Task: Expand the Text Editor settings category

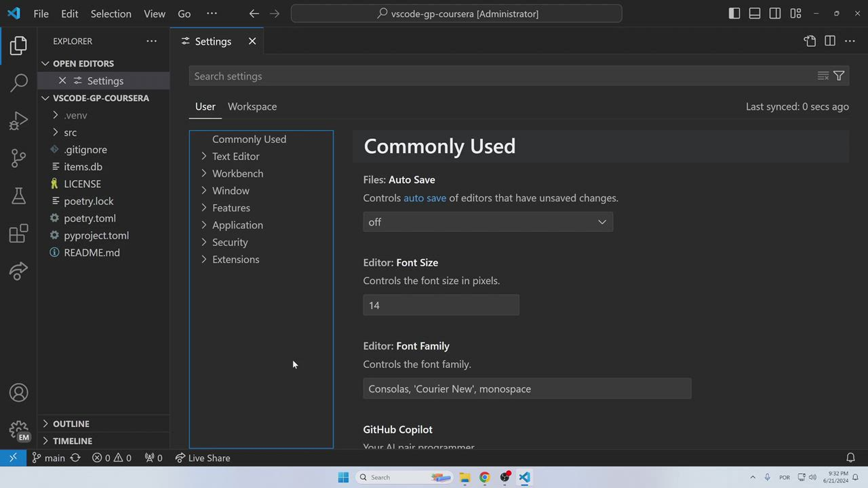Action: pos(235,156)
